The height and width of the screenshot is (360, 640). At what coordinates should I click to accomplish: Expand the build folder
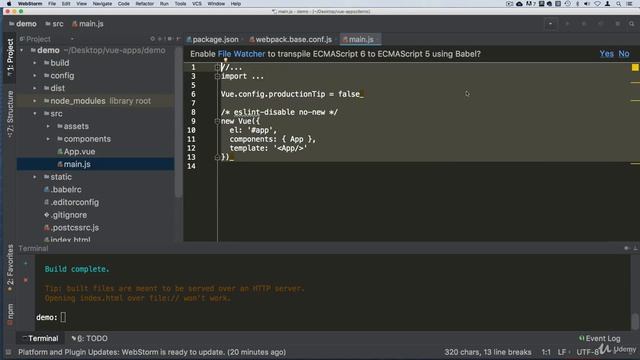click(35, 63)
